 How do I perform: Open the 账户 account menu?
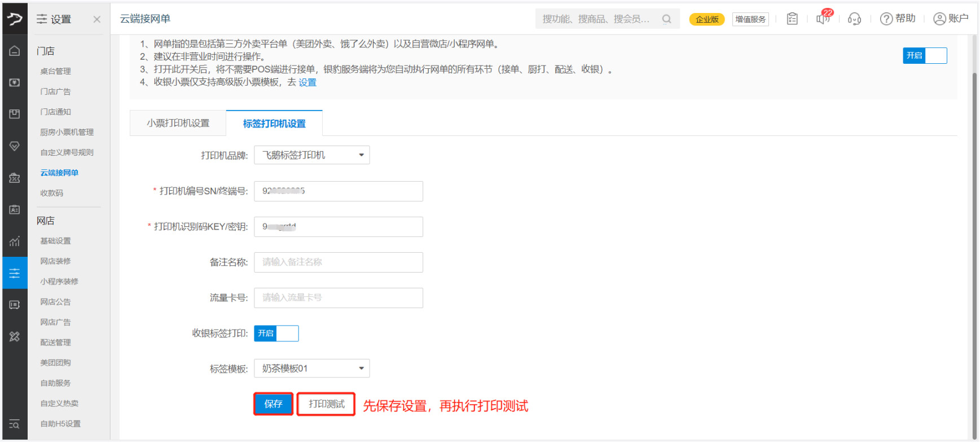point(951,19)
